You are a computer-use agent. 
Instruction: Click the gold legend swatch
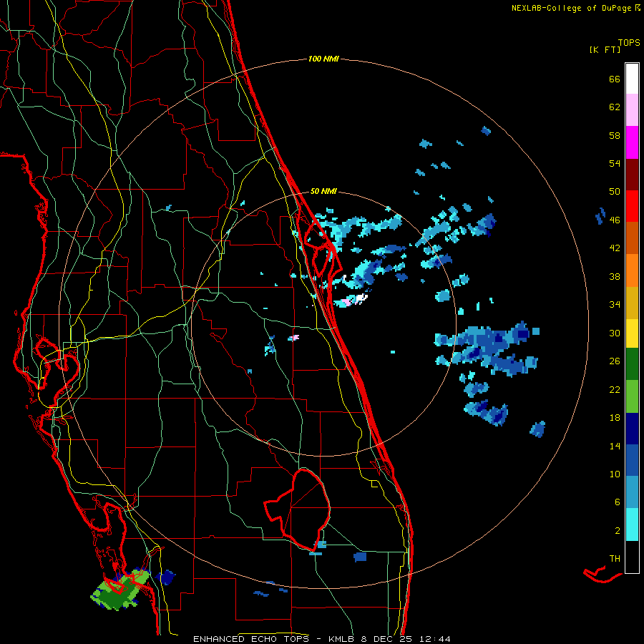pos(632,303)
